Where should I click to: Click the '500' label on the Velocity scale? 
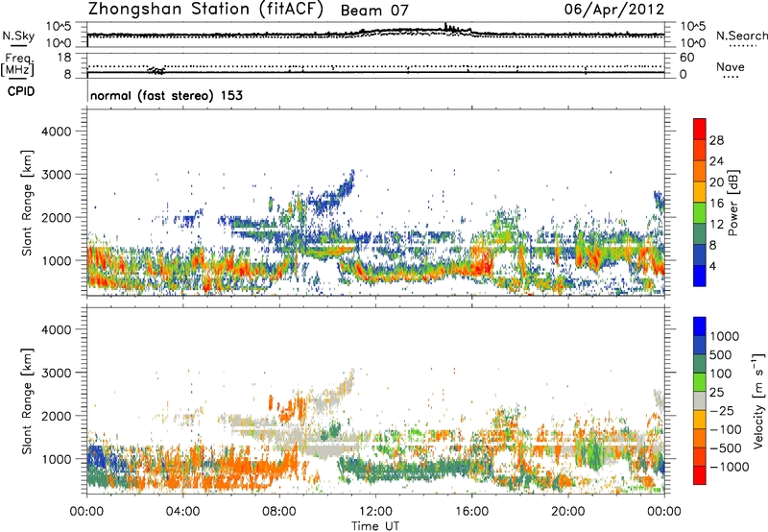[x=720, y=354]
